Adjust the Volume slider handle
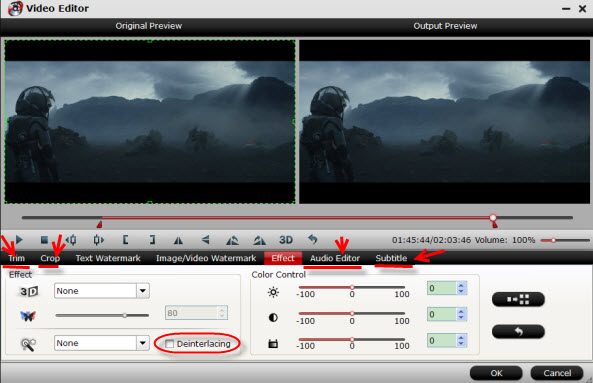The width and height of the screenshot is (593, 383). [x=553, y=240]
